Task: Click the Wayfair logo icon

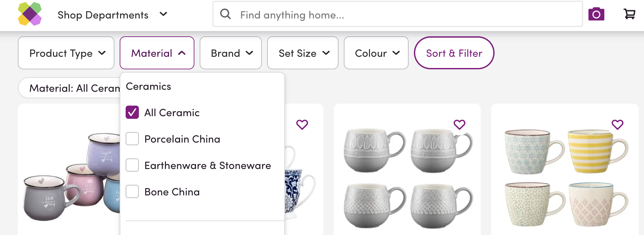Action: pyautogui.click(x=30, y=14)
